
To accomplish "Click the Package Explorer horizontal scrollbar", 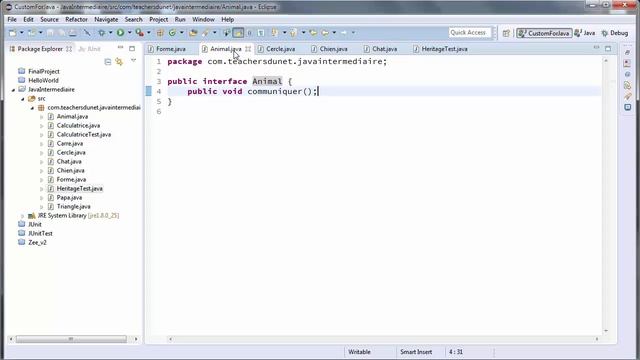I will (71, 339).
